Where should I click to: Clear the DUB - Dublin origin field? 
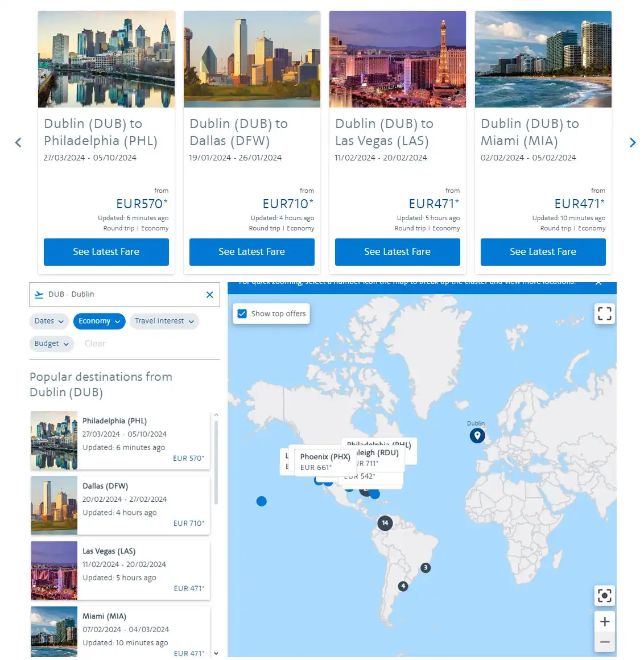209,295
